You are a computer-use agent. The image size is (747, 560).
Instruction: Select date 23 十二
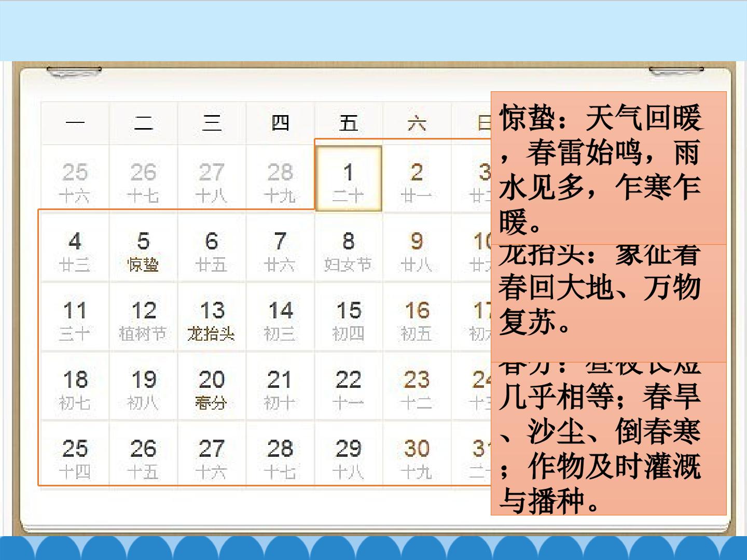pyautogui.click(x=417, y=386)
